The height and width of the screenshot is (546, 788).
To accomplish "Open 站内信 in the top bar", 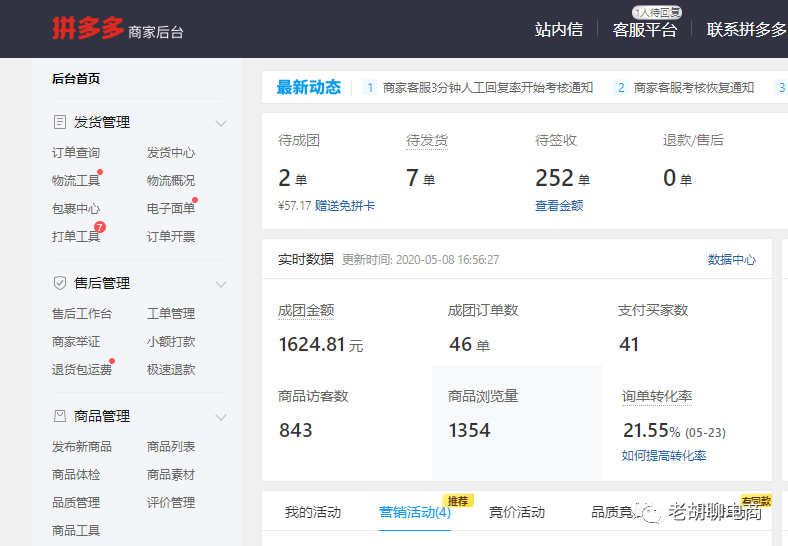I will click(x=559, y=30).
